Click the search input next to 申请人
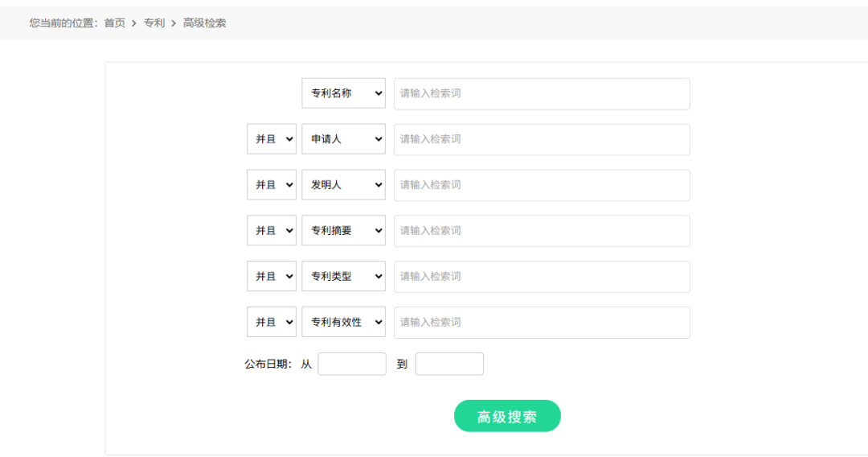868x457 pixels. 542,139
